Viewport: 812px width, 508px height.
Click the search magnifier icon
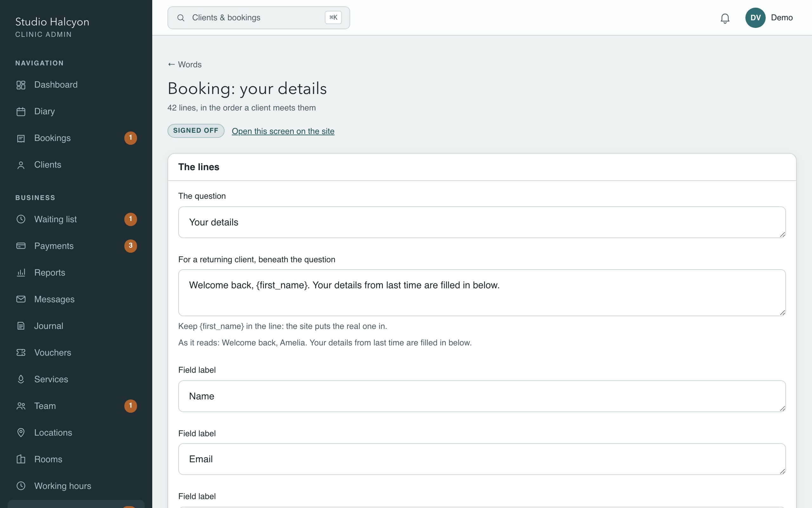pos(180,18)
